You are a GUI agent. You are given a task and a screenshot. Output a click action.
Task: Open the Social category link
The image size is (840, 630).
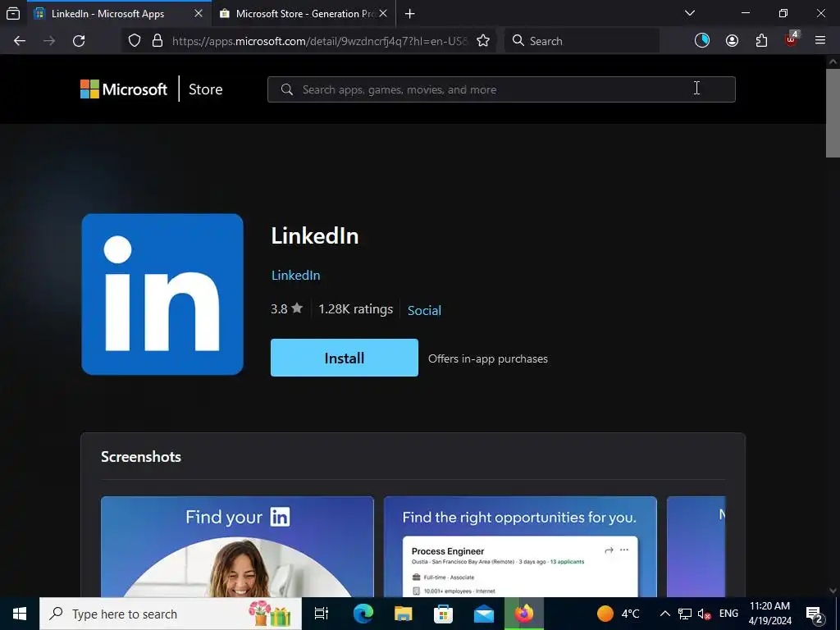coord(424,310)
